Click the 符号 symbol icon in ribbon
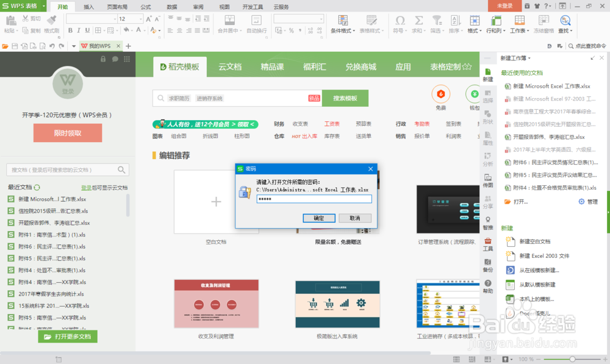The height and width of the screenshot is (364, 610). click(400, 20)
